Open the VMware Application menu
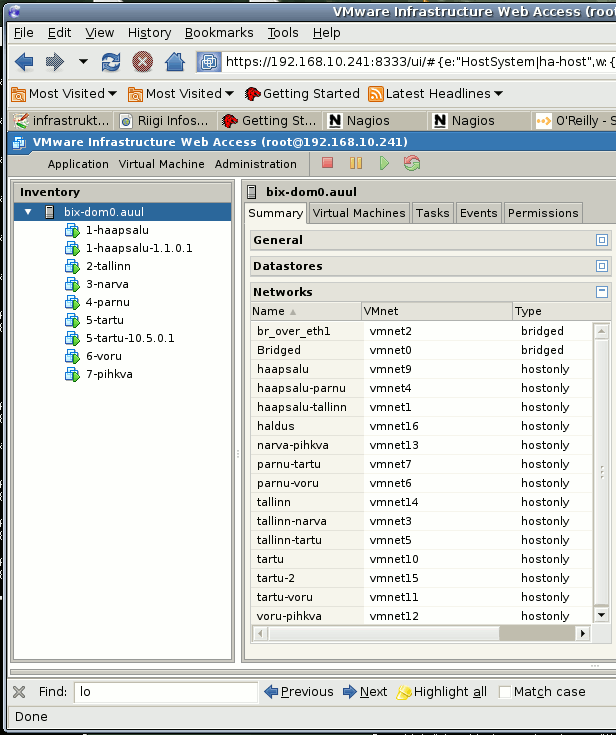 78,164
